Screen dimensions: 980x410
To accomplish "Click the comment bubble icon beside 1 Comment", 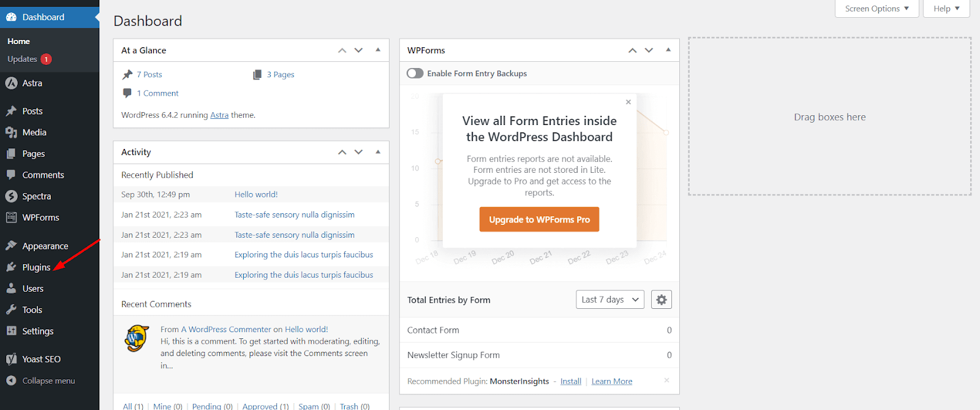I will pos(127,93).
